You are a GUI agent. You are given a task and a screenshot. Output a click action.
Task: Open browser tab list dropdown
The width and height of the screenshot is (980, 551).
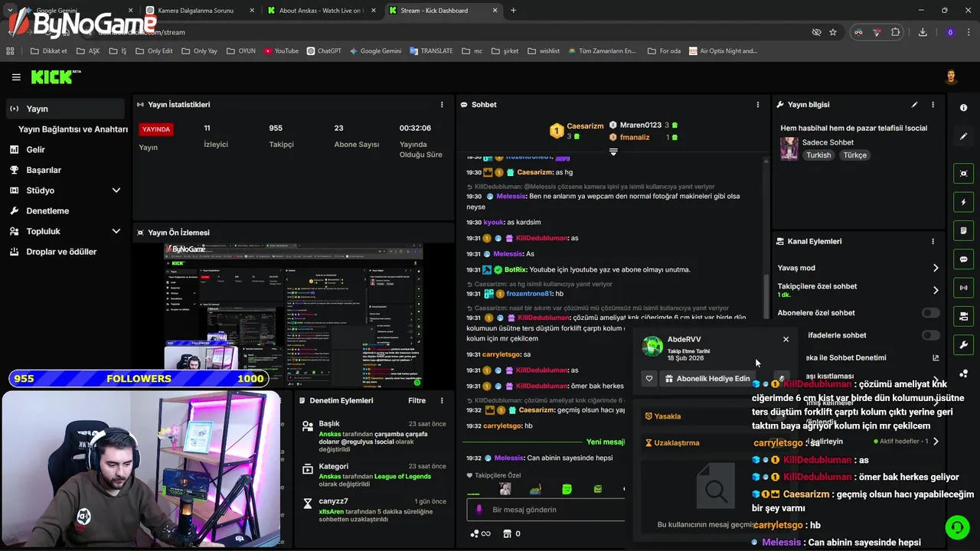tap(10, 11)
